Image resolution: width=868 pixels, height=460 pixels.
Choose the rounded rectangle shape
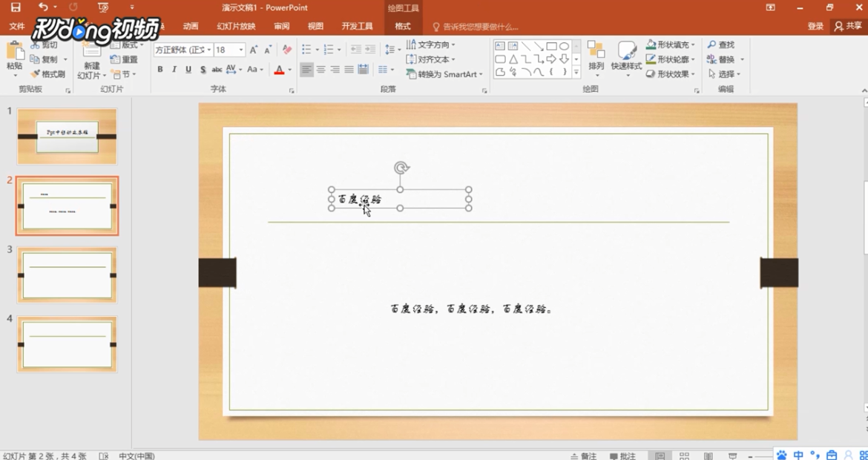tap(500, 59)
